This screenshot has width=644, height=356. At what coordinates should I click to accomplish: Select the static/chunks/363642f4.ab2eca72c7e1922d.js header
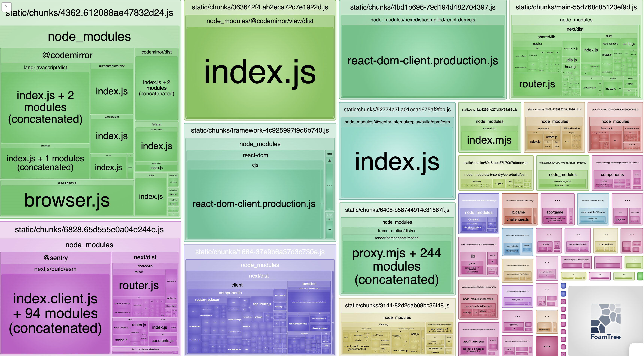[260, 7]
